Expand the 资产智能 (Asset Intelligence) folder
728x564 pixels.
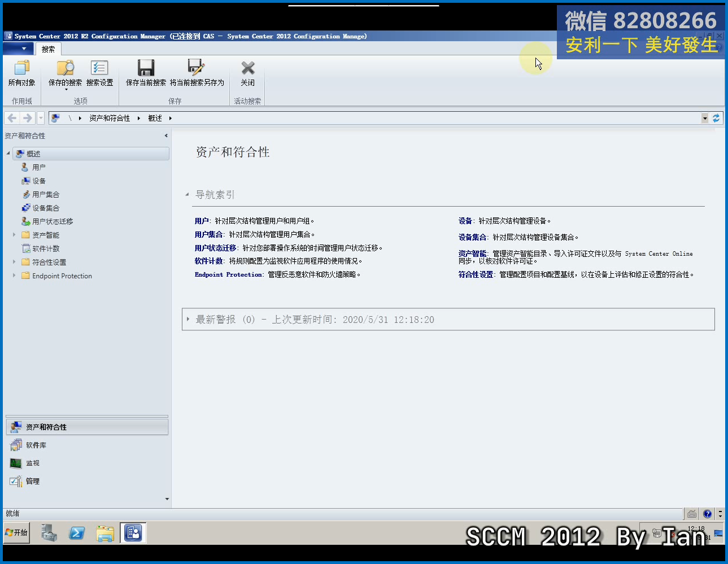(14, 235)
